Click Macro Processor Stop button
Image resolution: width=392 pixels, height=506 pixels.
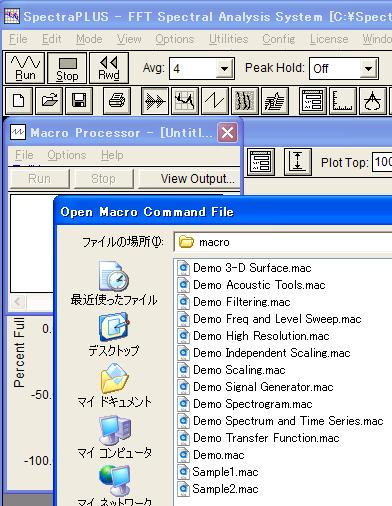(x=103, y=179)
